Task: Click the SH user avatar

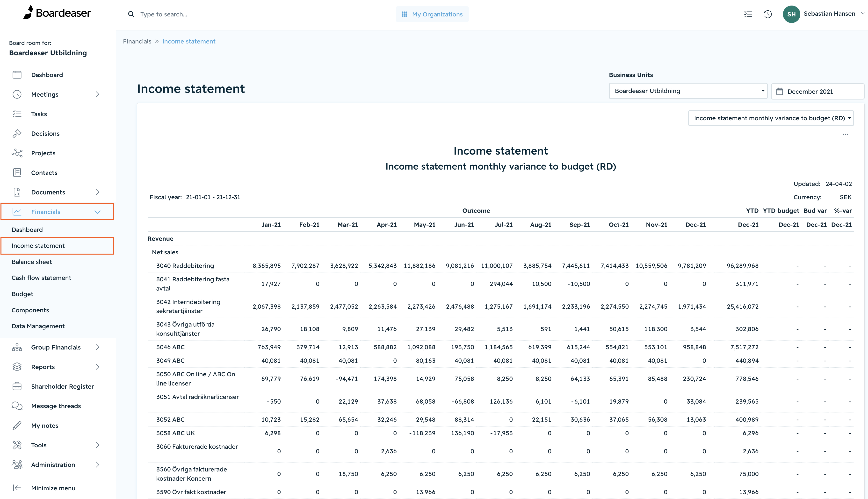Action: (791, 14)
